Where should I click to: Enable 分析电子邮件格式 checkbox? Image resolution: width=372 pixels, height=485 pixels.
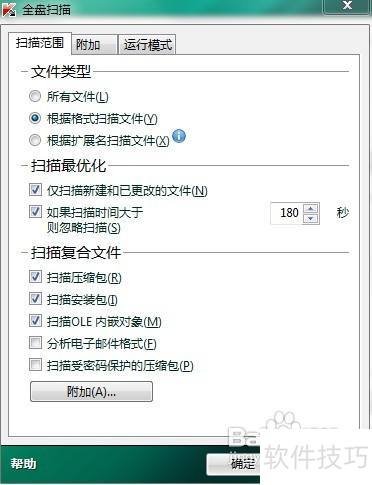point(35,343)
